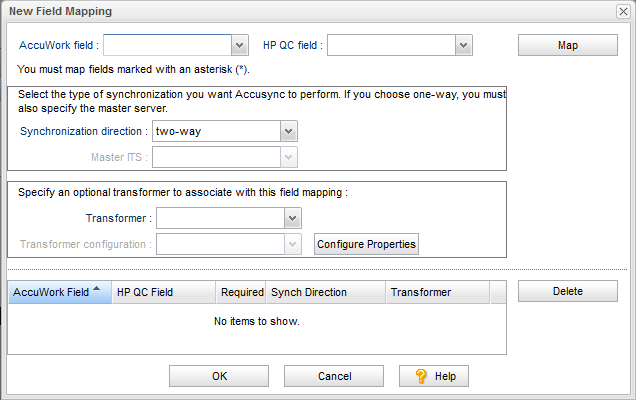Expand the HP QC field dropdown
This screenshot has height=400, width=636.
[x=463, y=45]
